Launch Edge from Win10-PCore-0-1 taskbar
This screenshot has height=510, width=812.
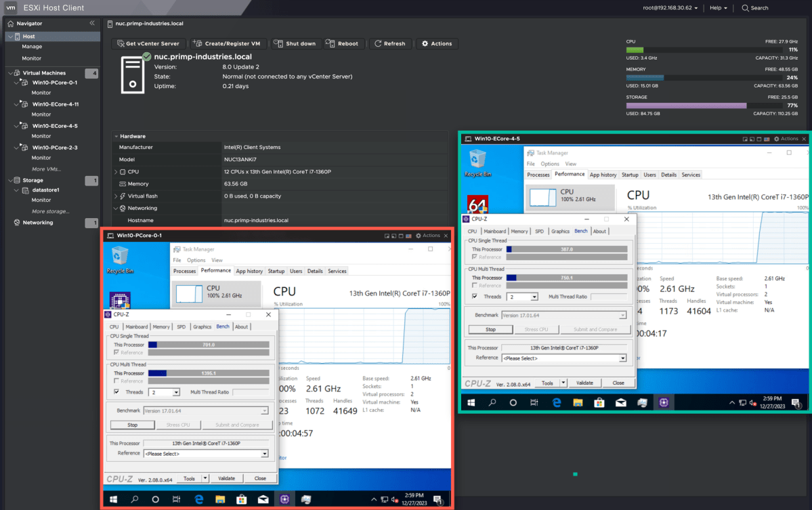(199, 499)
